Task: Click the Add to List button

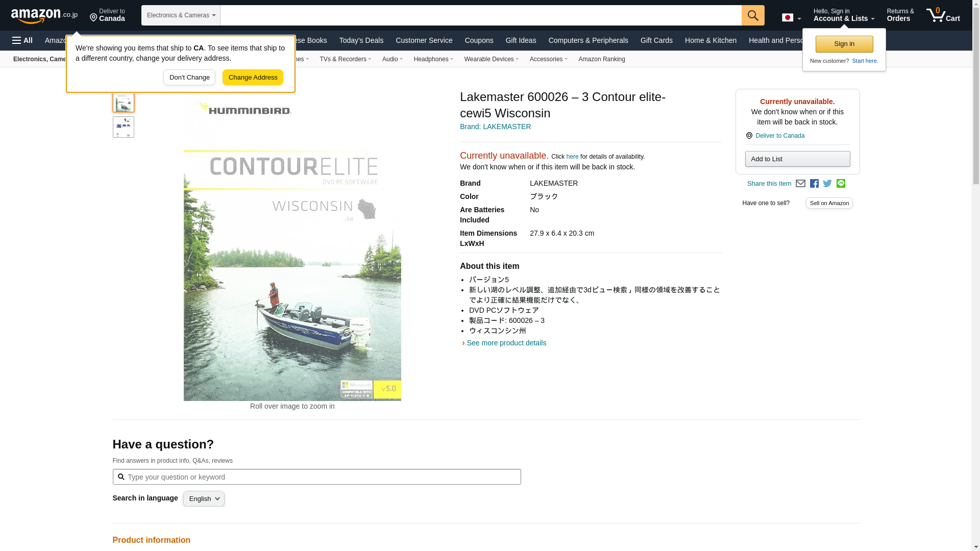Action: [797, 159]
